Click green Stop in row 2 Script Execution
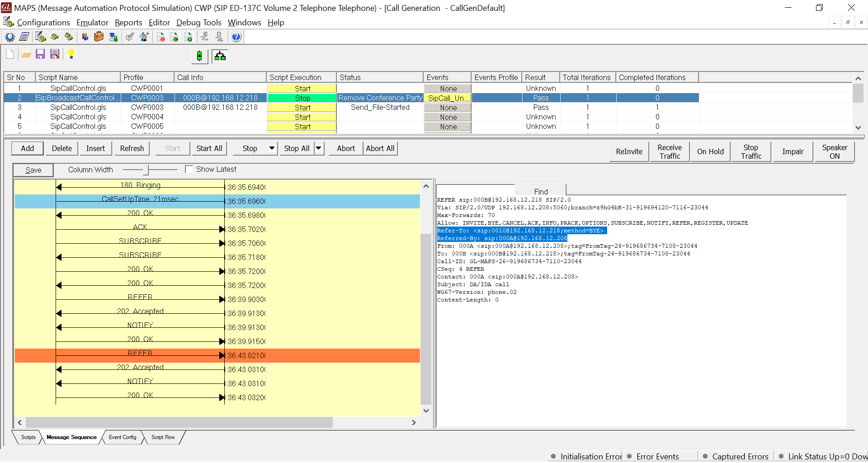 302,98
